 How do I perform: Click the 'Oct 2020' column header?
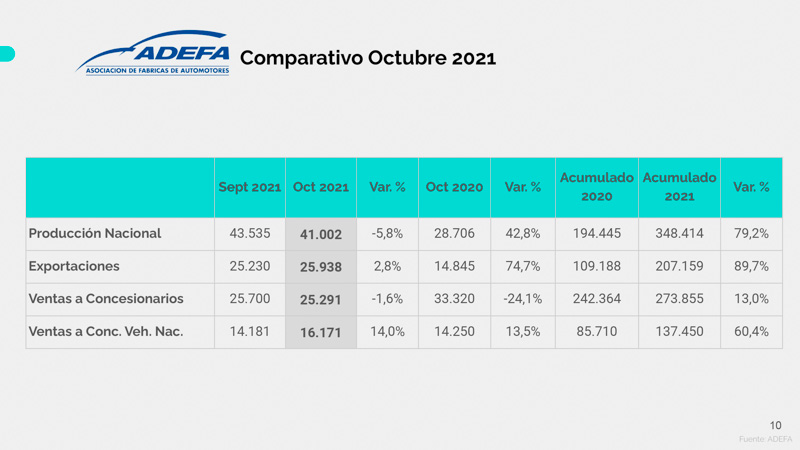[454, 187]
